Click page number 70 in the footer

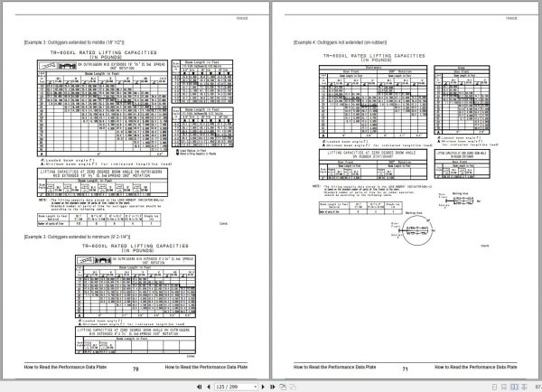tap(135, 369)
